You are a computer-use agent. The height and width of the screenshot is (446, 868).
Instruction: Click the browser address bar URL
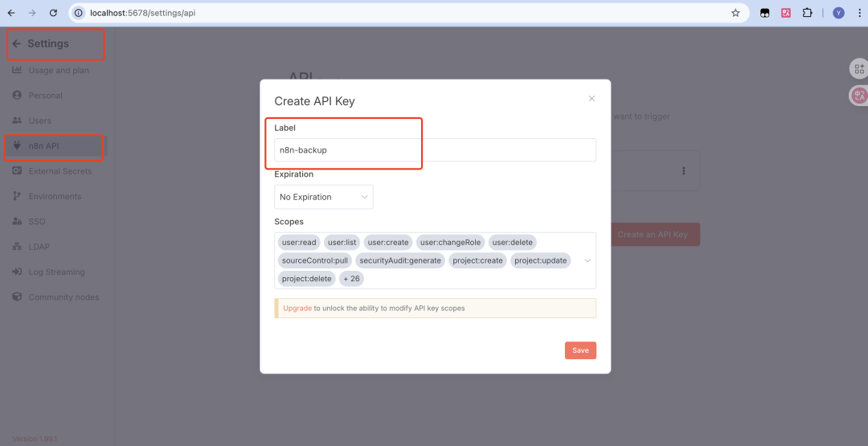point(143,13)
